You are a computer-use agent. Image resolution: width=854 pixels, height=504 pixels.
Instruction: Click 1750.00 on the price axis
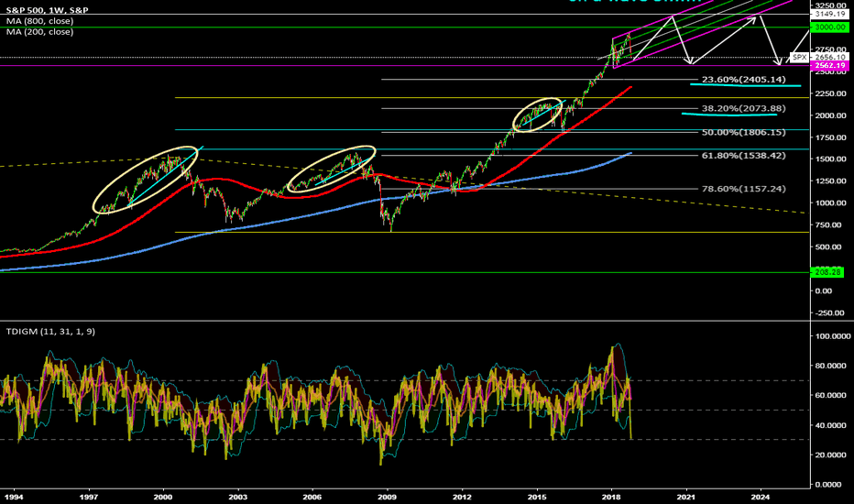tap(830, 137)
